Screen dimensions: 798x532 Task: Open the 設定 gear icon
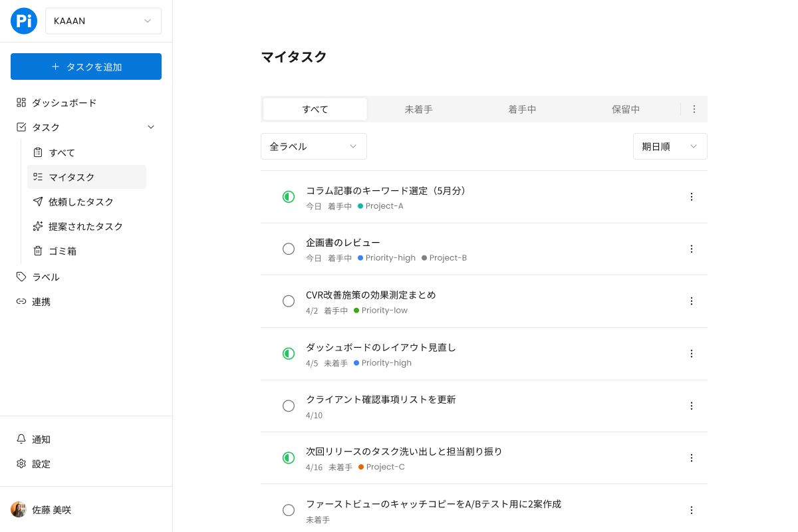coord(21,464)
